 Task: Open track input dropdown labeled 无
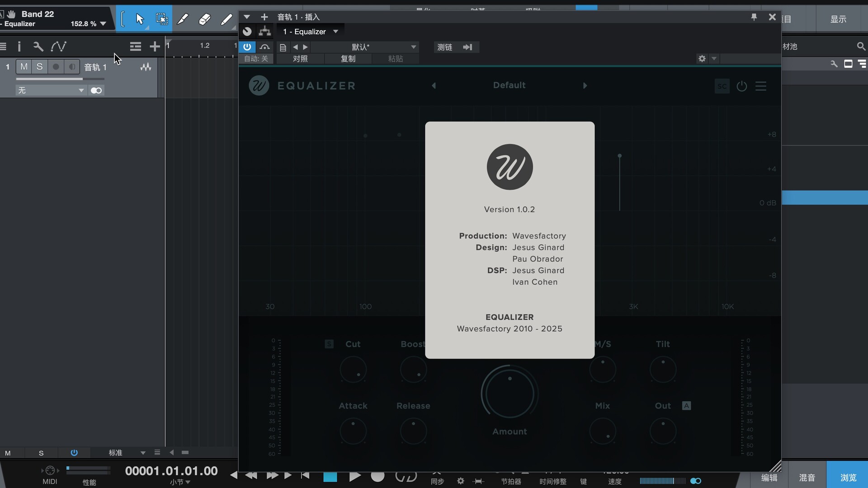coord(81,90)
